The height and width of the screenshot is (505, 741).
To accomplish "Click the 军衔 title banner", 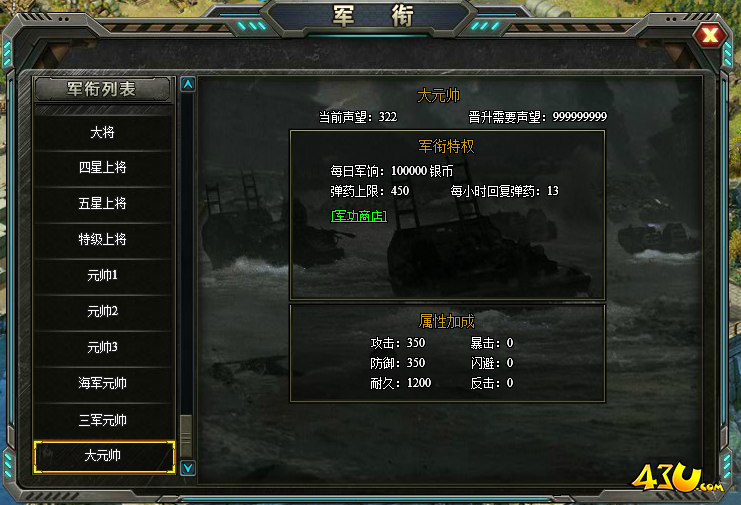I will pos(373,16).
